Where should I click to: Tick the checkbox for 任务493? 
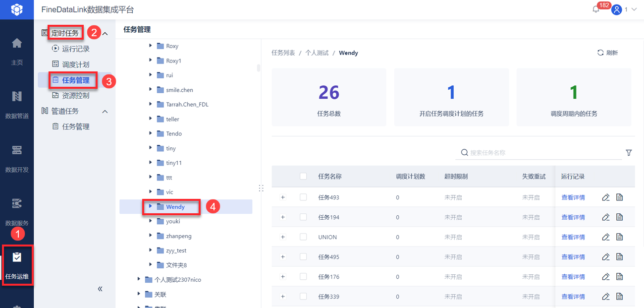coord(303,197)
